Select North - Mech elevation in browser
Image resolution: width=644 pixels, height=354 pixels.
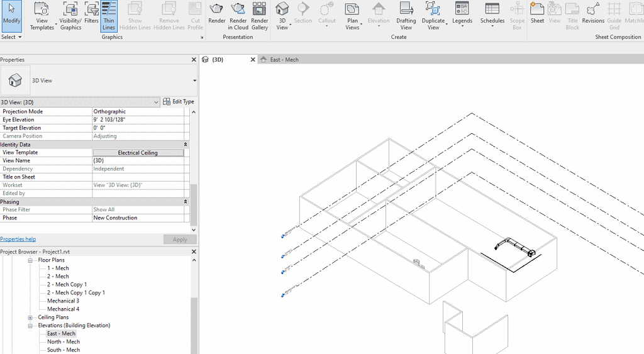click(63, 342)
